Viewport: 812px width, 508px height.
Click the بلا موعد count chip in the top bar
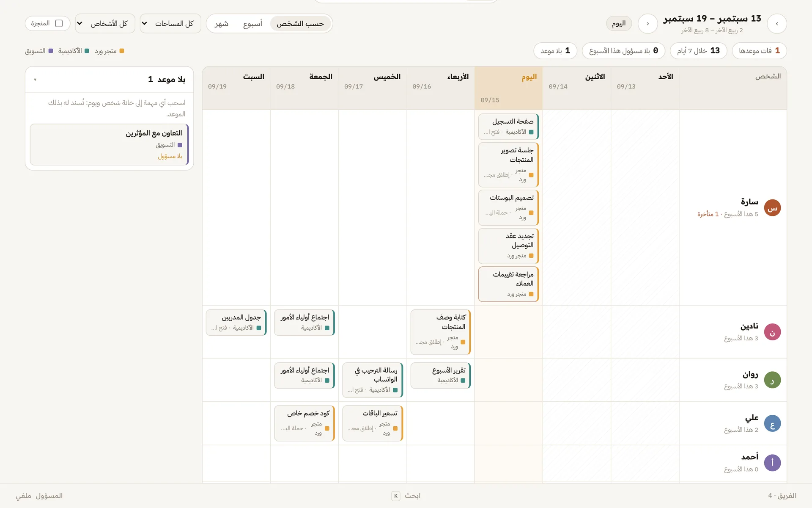click(x=555, y=51)
